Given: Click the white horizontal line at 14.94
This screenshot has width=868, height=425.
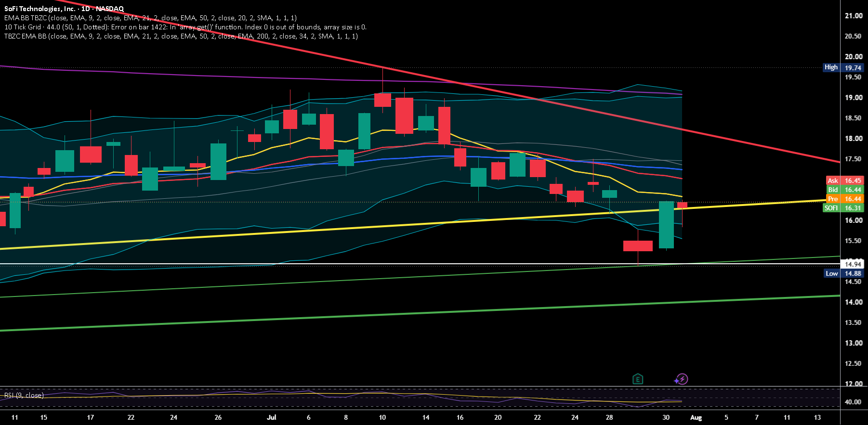Looking at the screenshot, I should coord(419,264).
